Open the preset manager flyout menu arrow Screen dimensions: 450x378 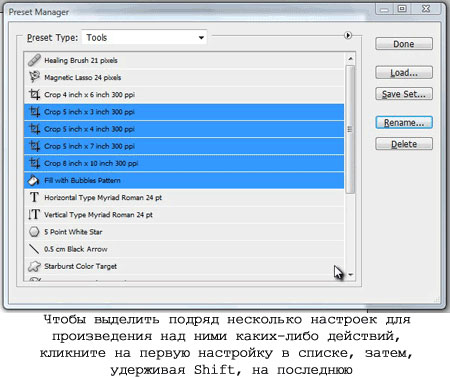click(348, 35)
